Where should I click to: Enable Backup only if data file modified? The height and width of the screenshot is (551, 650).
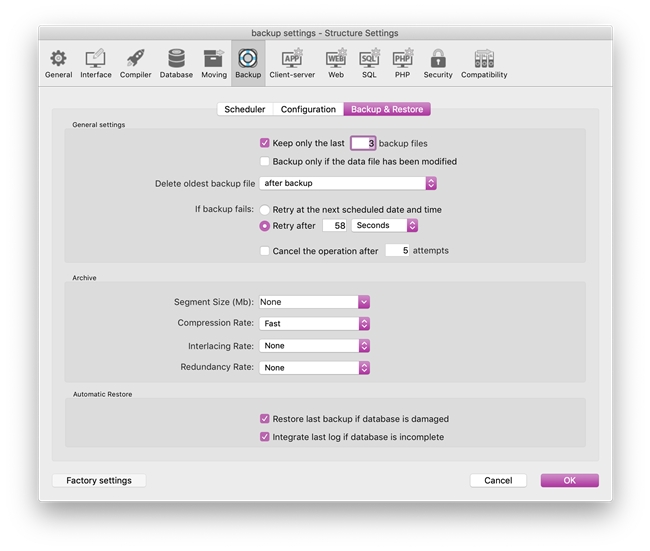coord(265,161)
